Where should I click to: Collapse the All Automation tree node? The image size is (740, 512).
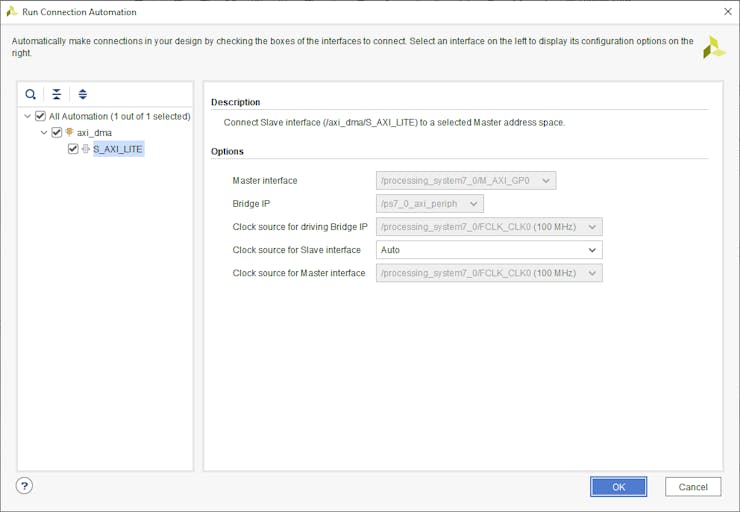pos(27,116)
